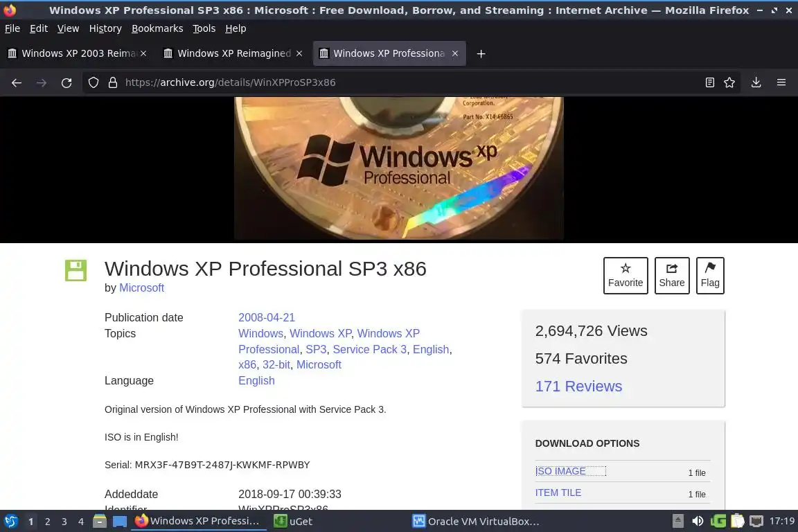Open the History menu
Viewport: 798px width, 532px height.
pyautogui.click(x=105, y=28)
